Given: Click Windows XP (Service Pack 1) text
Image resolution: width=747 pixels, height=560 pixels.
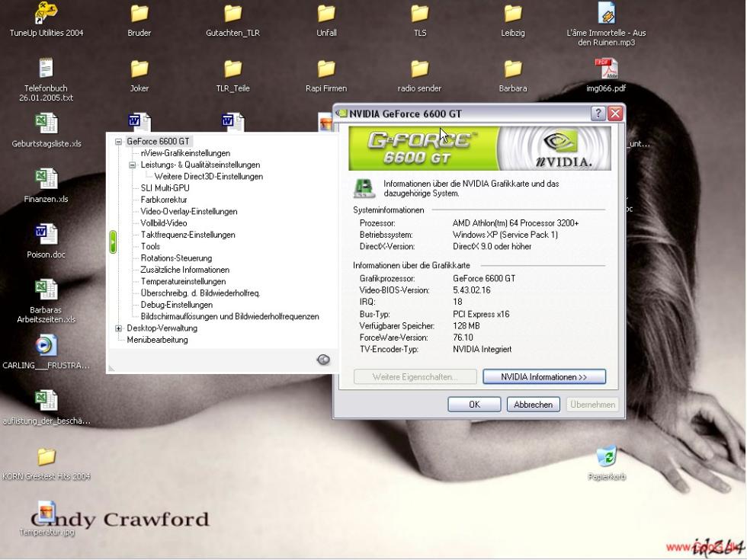Looking at the screenshot, I should click(505, 235).
